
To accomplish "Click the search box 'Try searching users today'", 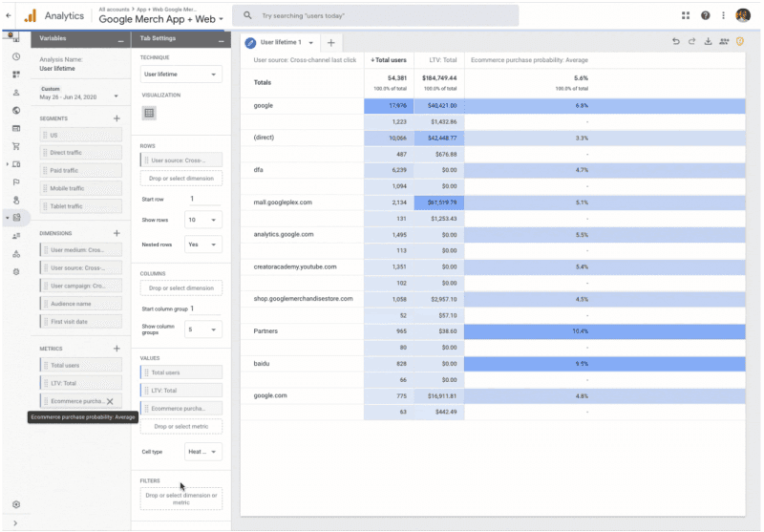I will pos(375,15).
